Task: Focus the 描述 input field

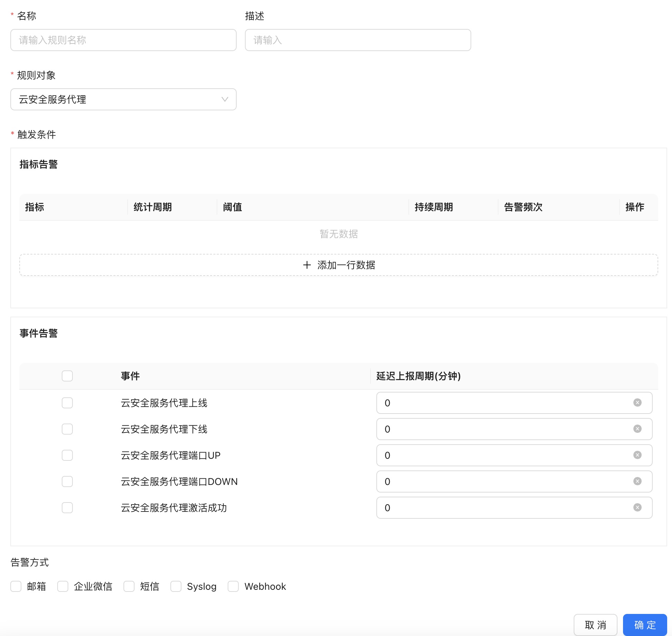Action: pos(358,40)
